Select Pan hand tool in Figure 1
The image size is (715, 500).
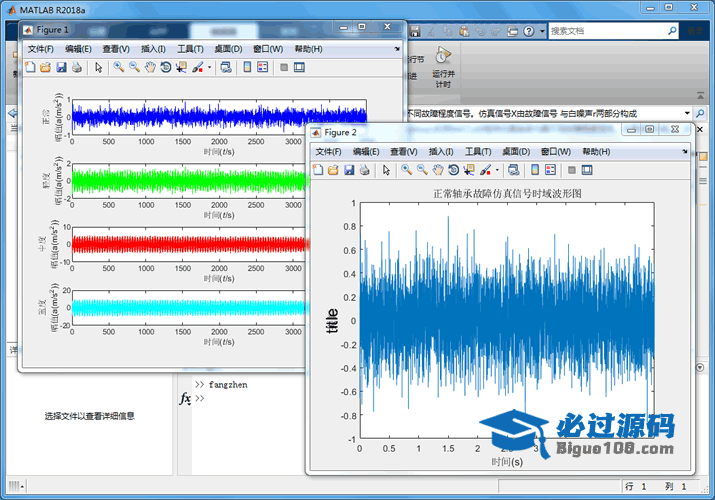150,67
